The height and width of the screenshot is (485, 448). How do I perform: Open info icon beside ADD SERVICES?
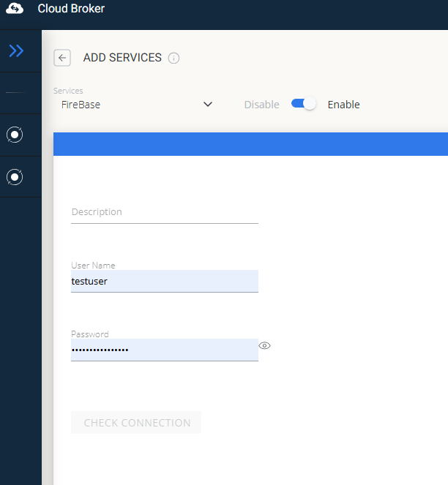(x=173, y=59)
